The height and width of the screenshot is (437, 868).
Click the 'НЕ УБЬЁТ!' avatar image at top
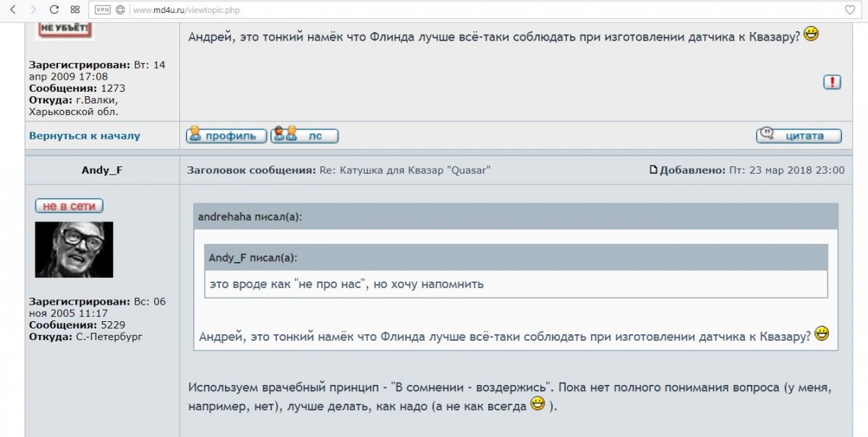click(x=64, y=30)
